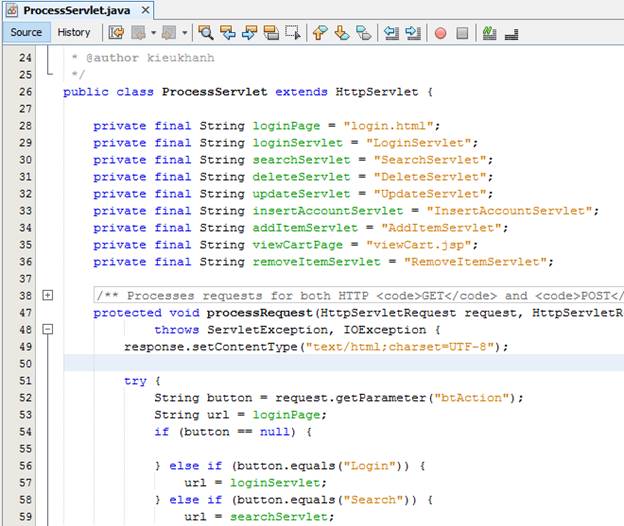The height and width of the screenshot is (526, 624).
Task: Click the deleteServlet field name
Action: coord(301,177)
